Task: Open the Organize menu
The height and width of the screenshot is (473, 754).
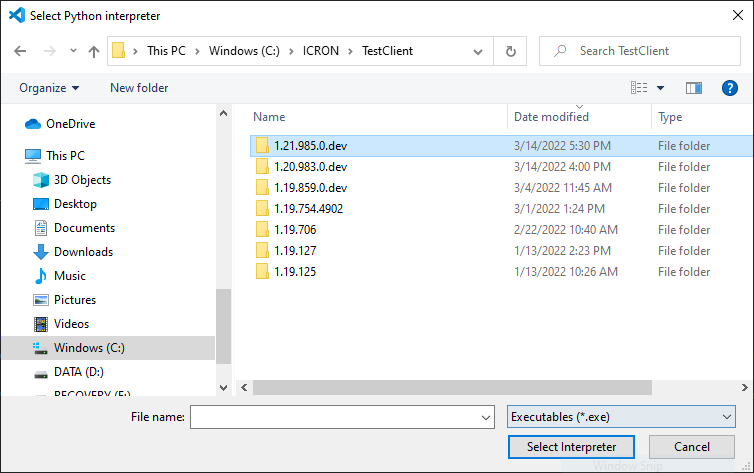Action: tap(49, 88)
